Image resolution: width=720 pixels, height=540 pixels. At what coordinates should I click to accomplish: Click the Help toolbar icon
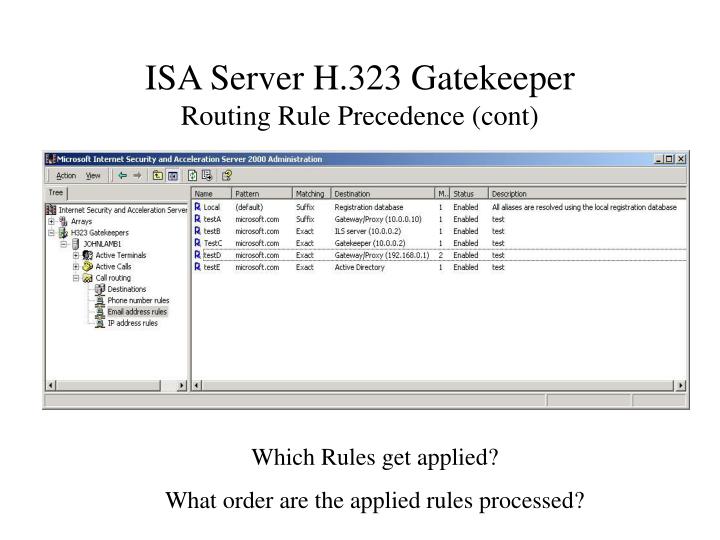click(x=227, y=175)
